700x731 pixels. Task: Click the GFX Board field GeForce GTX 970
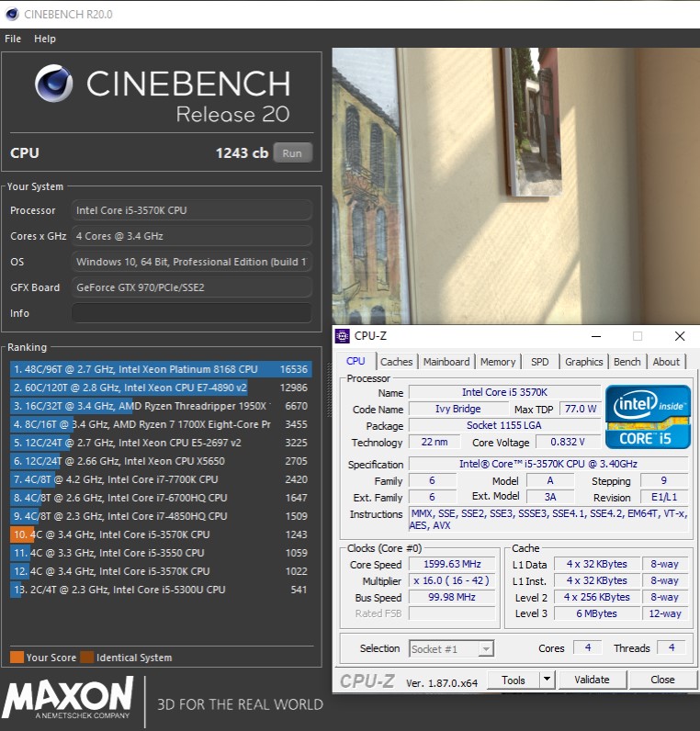pyautogui.click(x=192, y=287)
